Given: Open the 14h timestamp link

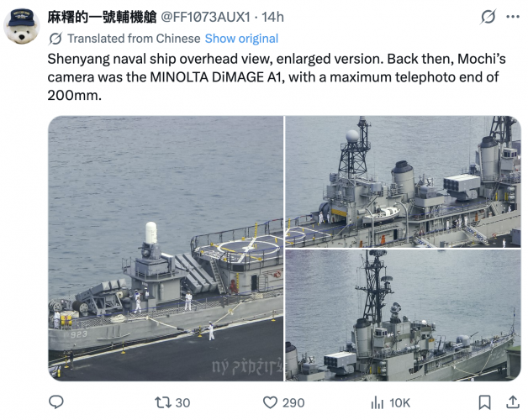Looking at the screenshot, I should pyautogui.click(x=272, y=17).
